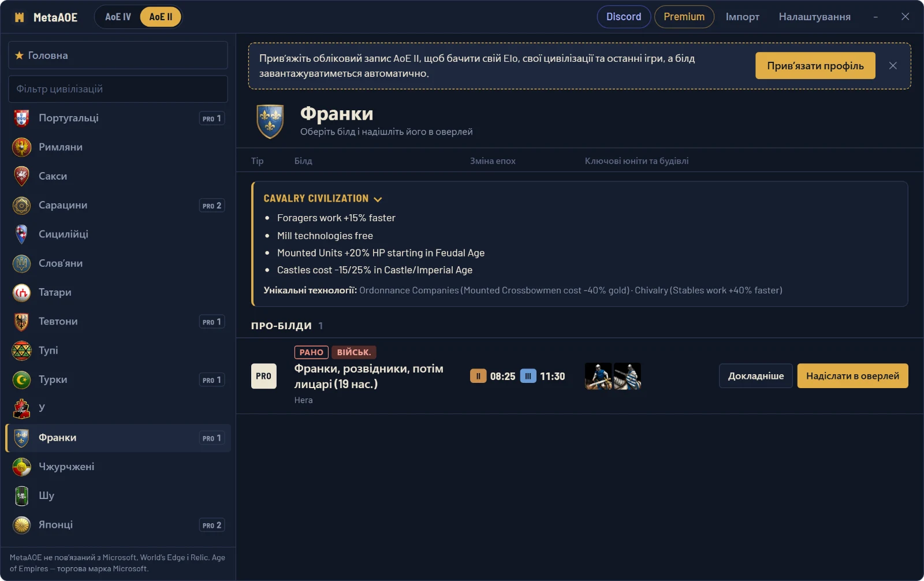Select the У civilization row
This screenshot has width=924, height=581.
[x=118, y=408]
